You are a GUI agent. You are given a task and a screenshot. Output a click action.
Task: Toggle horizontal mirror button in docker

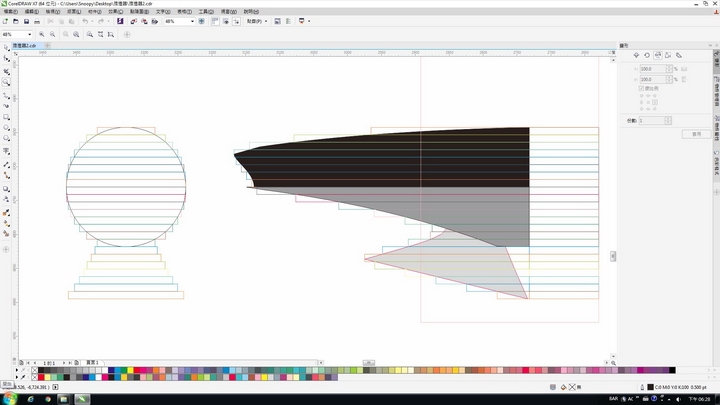[x=684, y=69]
